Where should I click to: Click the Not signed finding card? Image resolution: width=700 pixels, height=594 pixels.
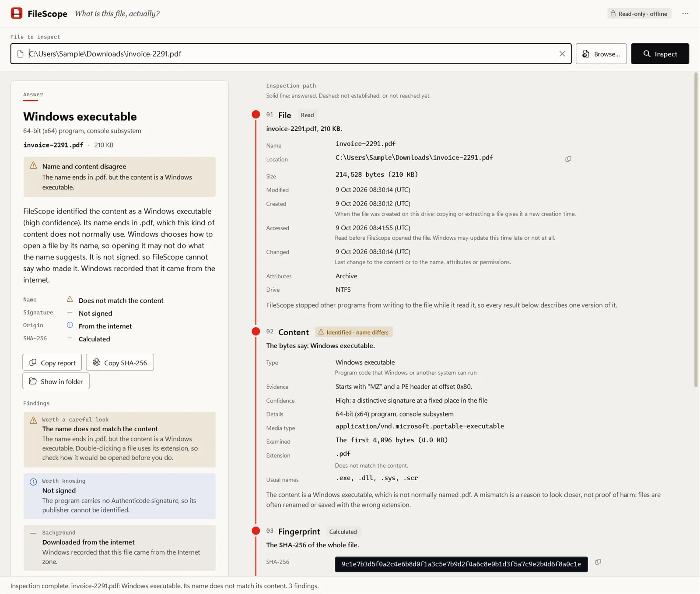(119, 496)
